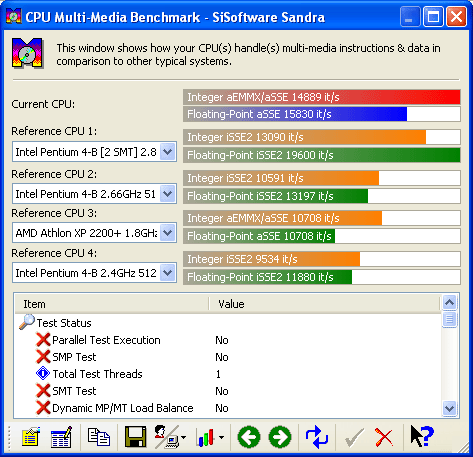This screenshot has height=457, width=473.
Task: Expand the Reference CPU 2 combo box
Action: tap(168, 194)
